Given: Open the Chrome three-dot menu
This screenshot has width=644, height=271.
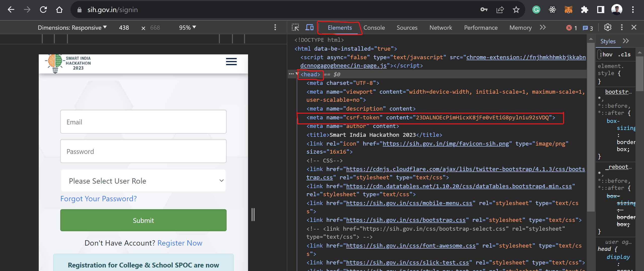Looking at the screenshot, I should pyautogui.click(x=633, y=10).
